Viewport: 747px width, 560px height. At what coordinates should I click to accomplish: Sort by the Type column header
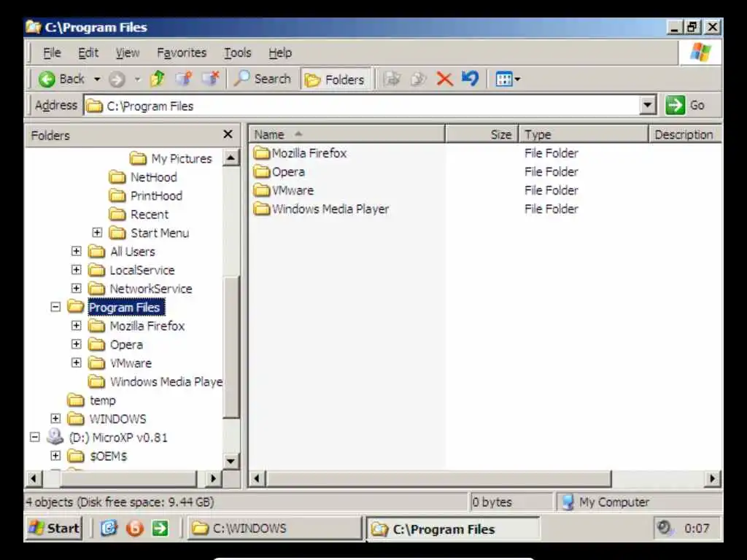pos(584,135)
